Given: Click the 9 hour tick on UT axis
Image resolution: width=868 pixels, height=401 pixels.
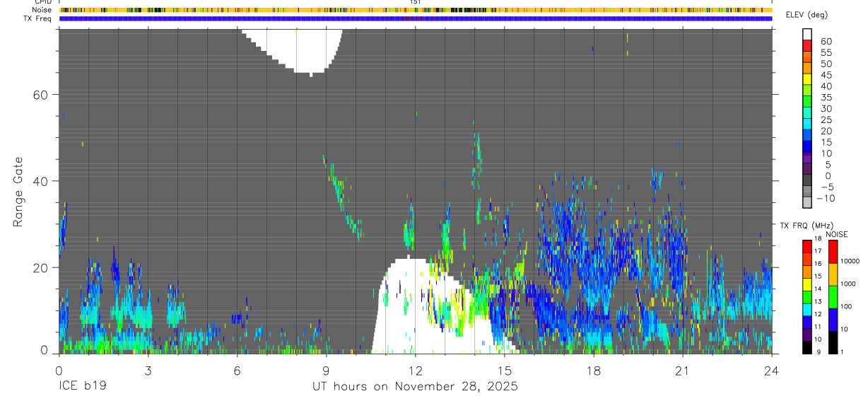Looking at the screenshot, I should (326, 370).
